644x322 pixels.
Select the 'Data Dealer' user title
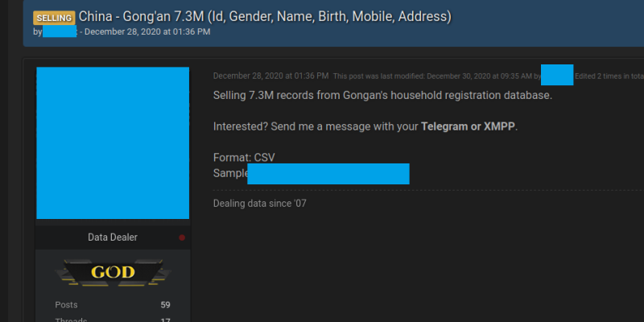[x=113, y=237]
